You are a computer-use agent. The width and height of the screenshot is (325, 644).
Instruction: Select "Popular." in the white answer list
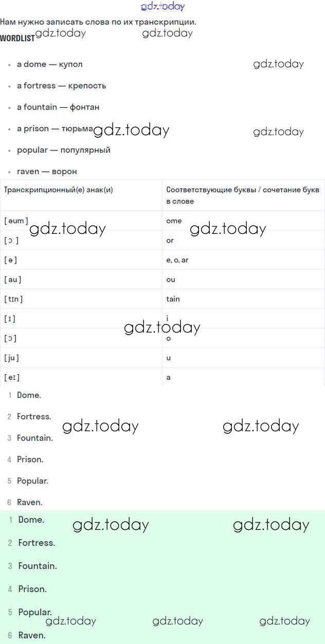tap(32, 481)
